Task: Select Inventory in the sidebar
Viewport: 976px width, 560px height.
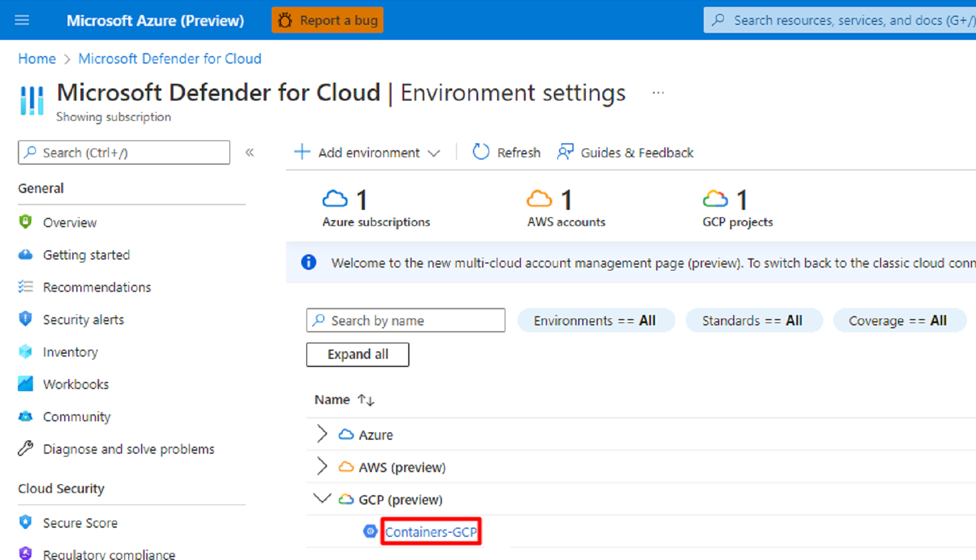Action: (x=70, y=352)
